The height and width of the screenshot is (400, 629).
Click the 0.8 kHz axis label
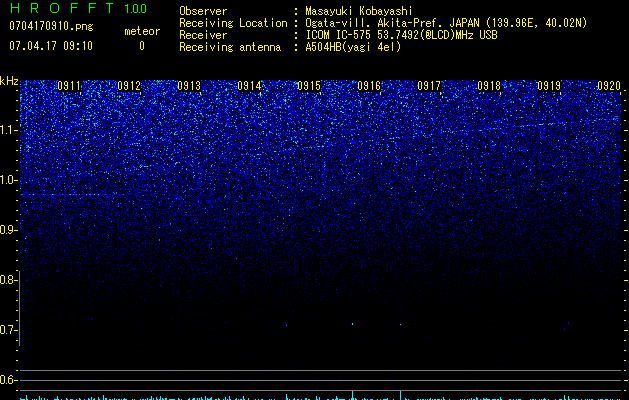(x=9, y=280)
